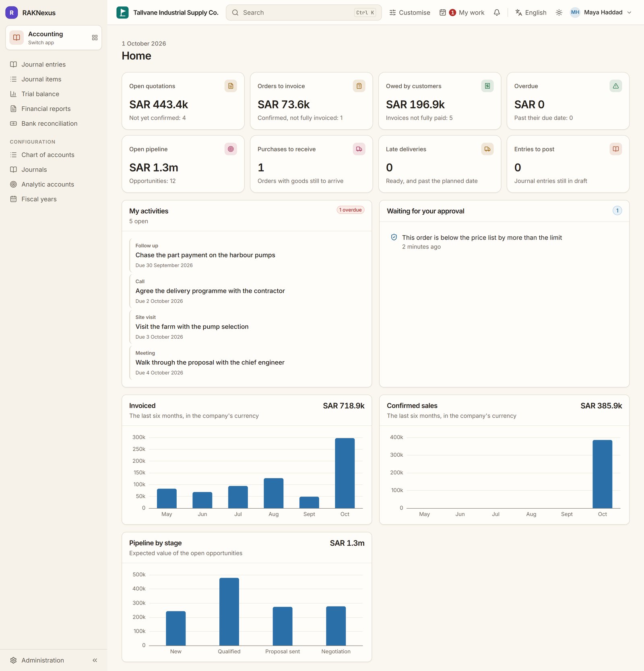Click the Entries to post book icon

click(x=616, y=149)
